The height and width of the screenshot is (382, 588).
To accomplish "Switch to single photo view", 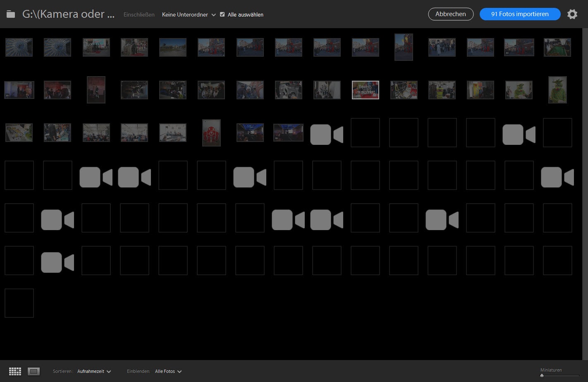I will pos(33,371).
